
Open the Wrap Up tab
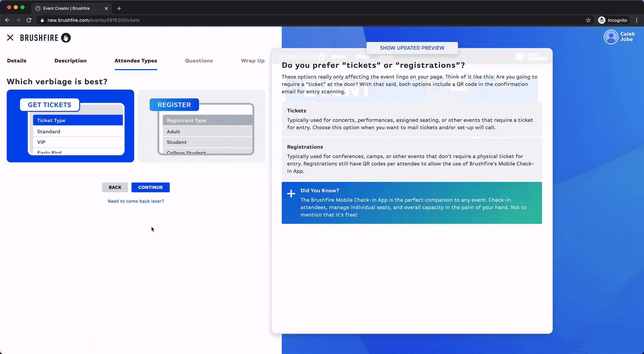253,61
